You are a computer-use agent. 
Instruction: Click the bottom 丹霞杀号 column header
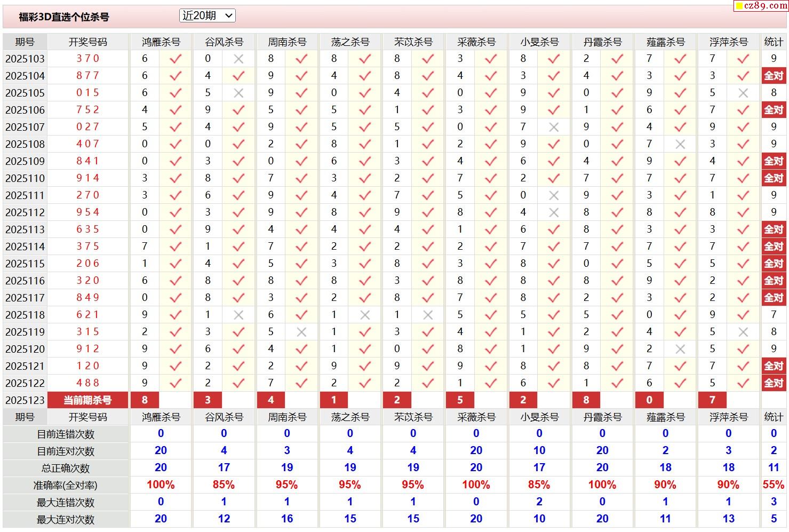point(602,417)
